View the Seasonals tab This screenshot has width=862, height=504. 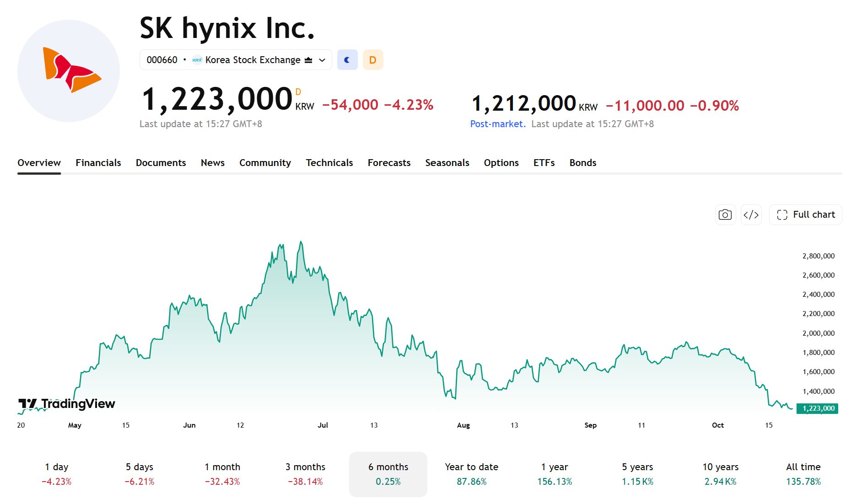point(447,163)
